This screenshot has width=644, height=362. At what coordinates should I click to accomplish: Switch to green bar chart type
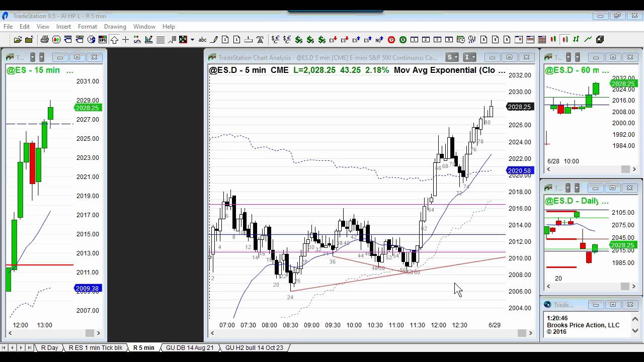pos(577,40)
